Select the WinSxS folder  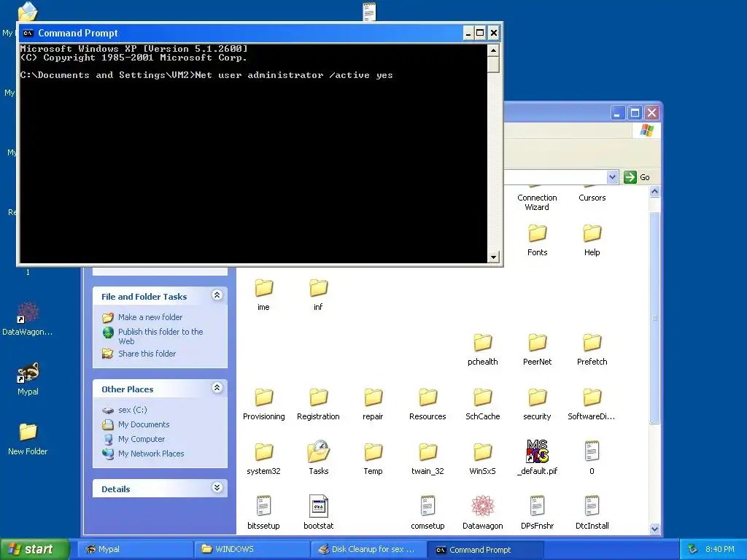pos(483,459)
